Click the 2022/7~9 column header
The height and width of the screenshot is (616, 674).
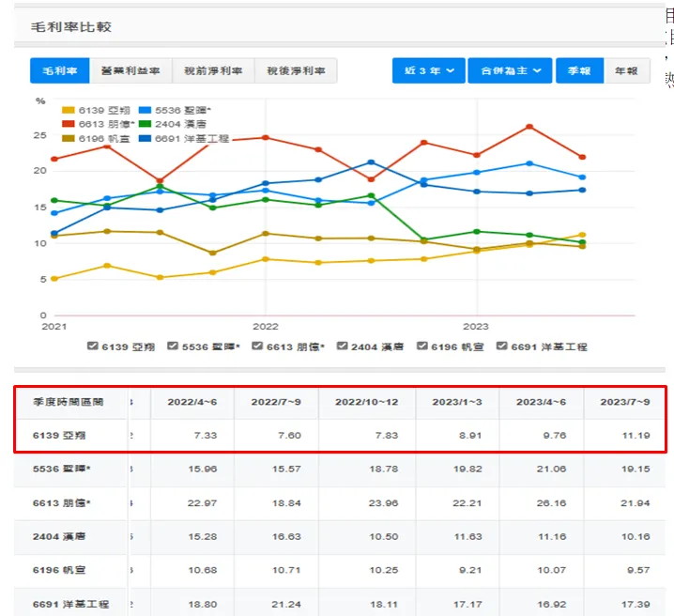point(276,402)
